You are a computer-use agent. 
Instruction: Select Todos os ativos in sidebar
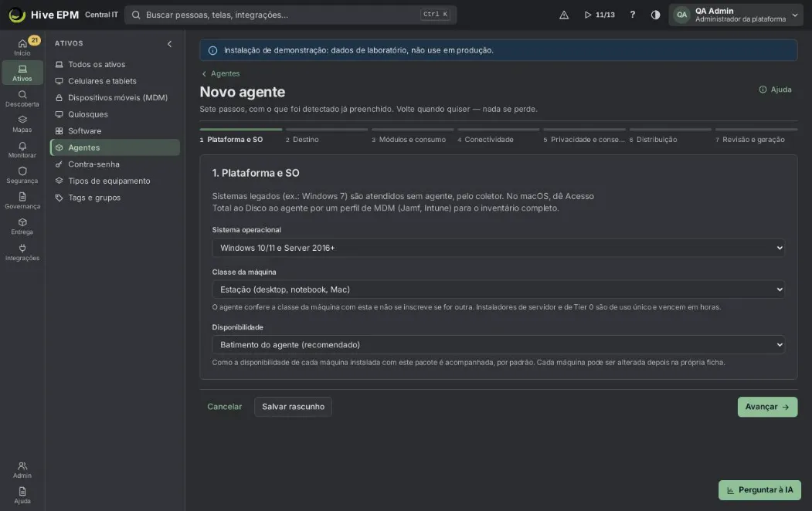click(115, 65)
